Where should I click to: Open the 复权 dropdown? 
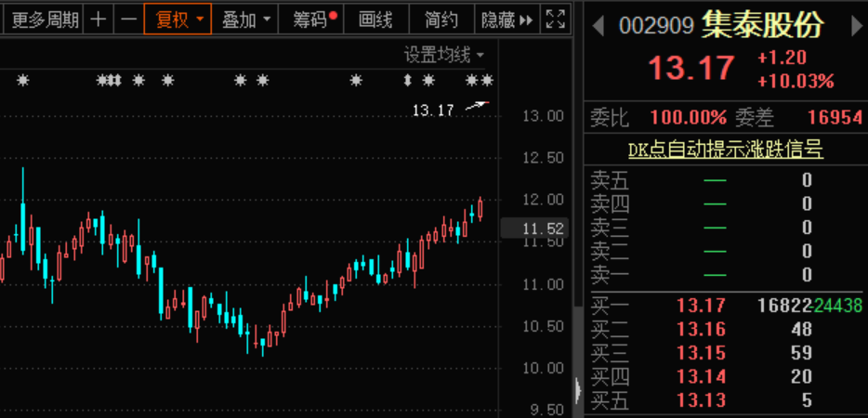pyautogui.click(x=178, y=20)
